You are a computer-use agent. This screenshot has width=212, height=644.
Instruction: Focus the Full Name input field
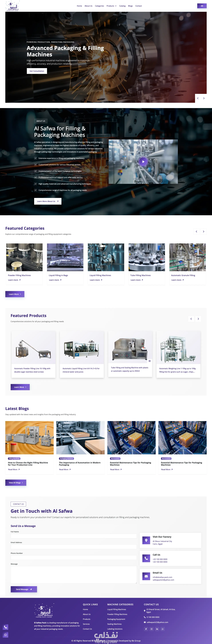(x=74, y=536)
